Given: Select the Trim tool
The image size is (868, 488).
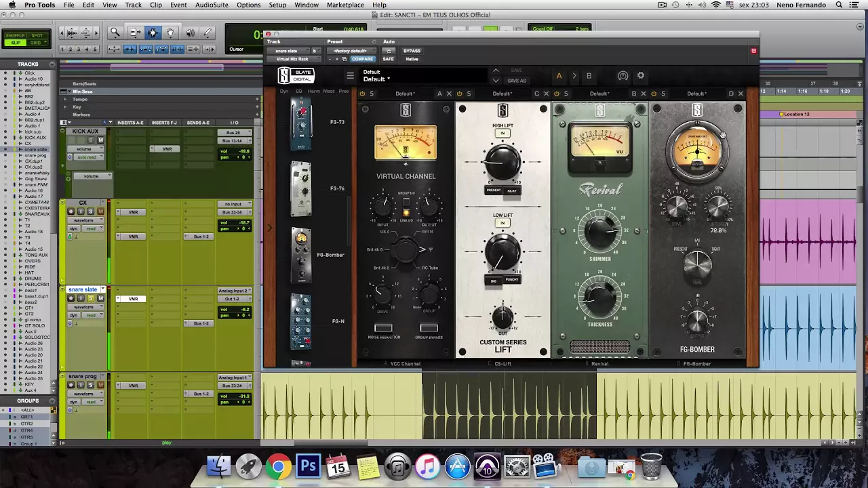Looking at the screenshot, I should pos(135,33).
